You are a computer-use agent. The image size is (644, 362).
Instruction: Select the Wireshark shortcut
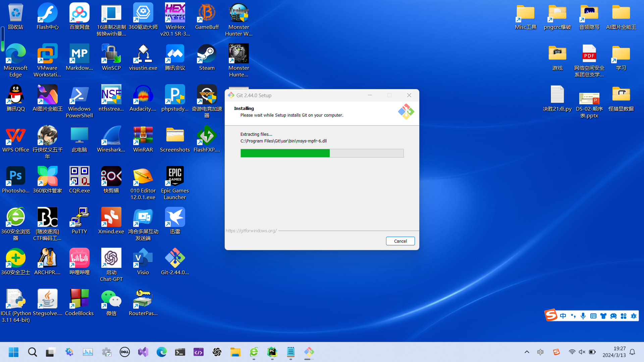coord(111,139)
